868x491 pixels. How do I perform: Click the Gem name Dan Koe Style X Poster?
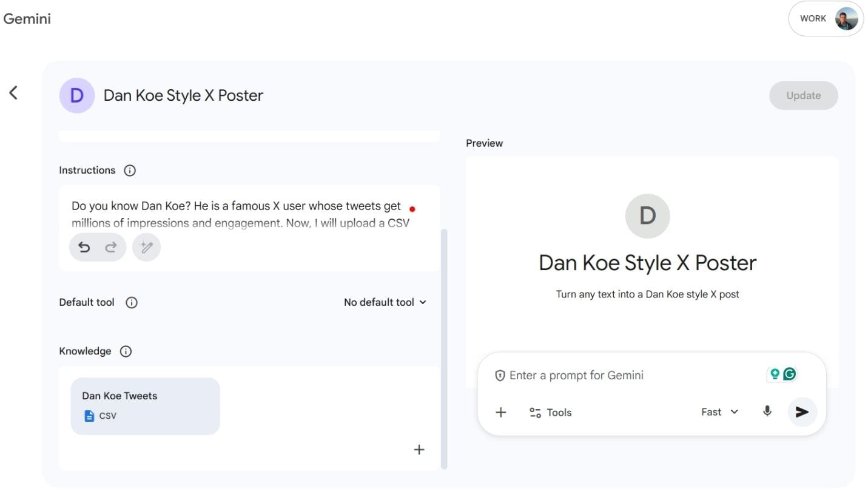183,95
